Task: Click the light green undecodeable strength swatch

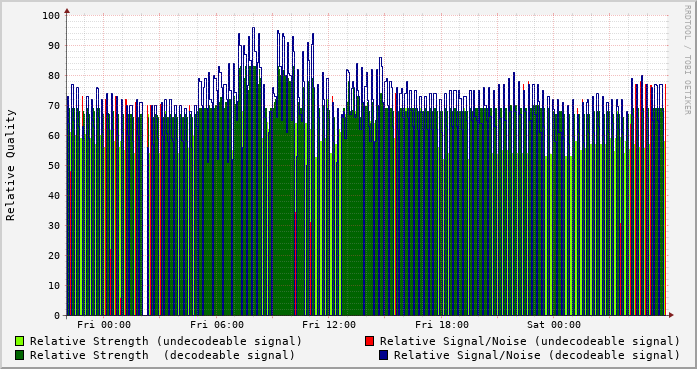Action: (20, 341)
